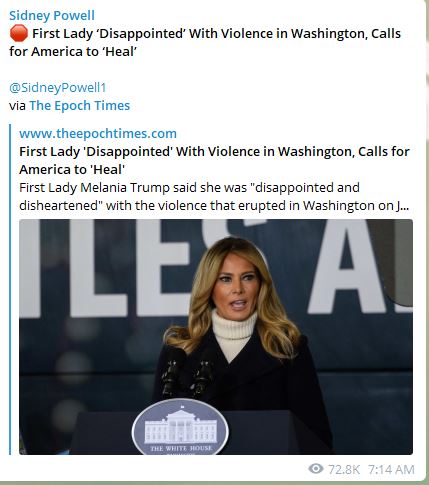This screenshot has width=429, height=485.
Task: Open the article preview photo
Action: (x=216, y=337)
